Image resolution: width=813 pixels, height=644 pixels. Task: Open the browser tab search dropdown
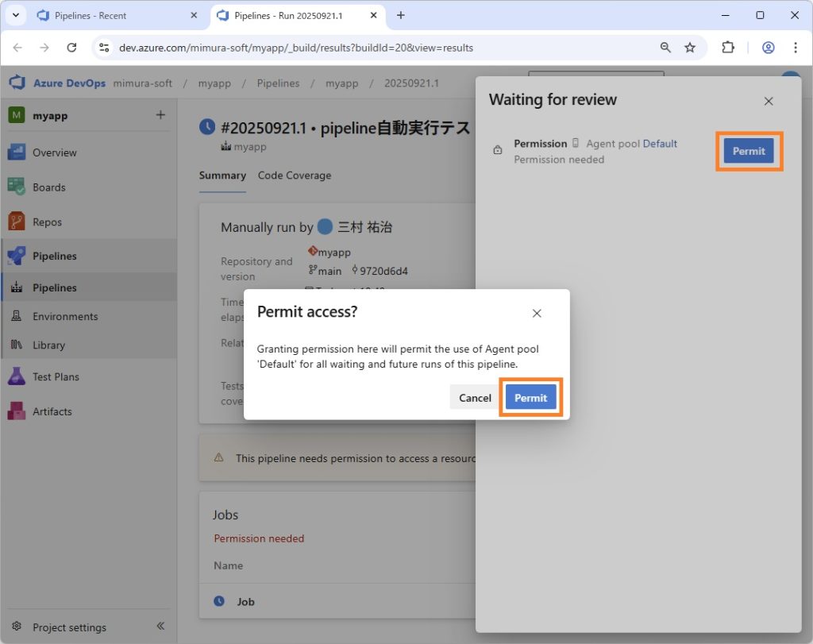(x=15, y=15)
